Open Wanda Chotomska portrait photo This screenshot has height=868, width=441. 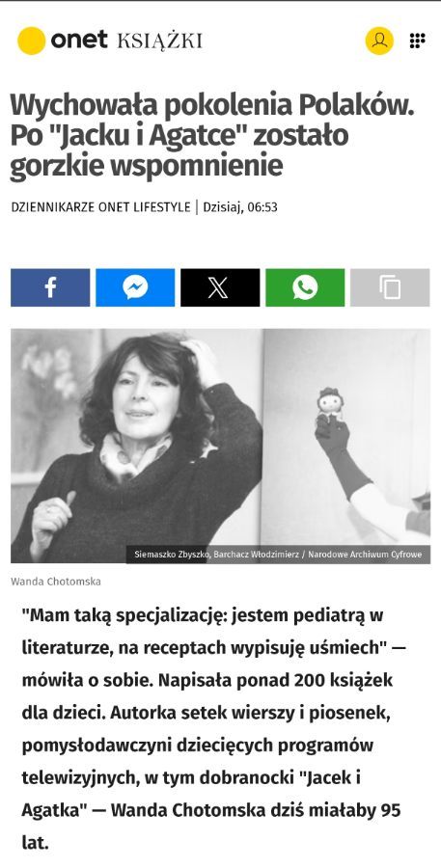click(136, 446)
